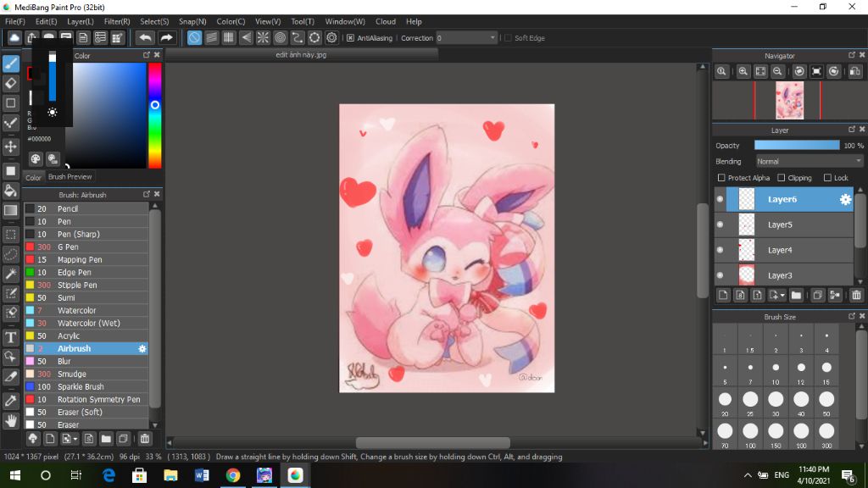Enable Lock checkbox for layer

point(827,178)
